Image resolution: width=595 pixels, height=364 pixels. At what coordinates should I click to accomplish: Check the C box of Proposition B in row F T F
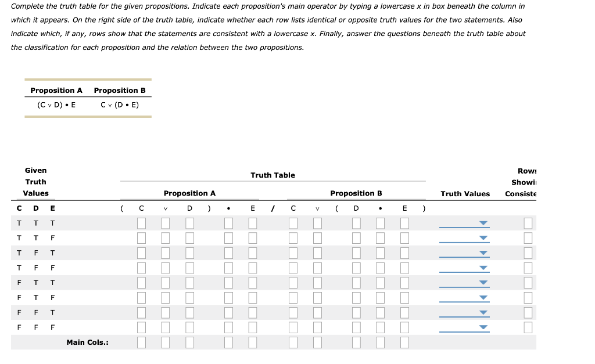pyautogui.click(x=293, y=297)
